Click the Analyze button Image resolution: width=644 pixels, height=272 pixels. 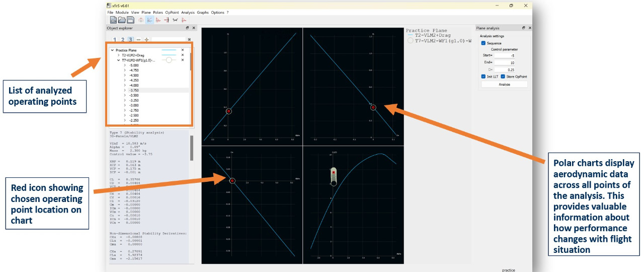[504, 84]
